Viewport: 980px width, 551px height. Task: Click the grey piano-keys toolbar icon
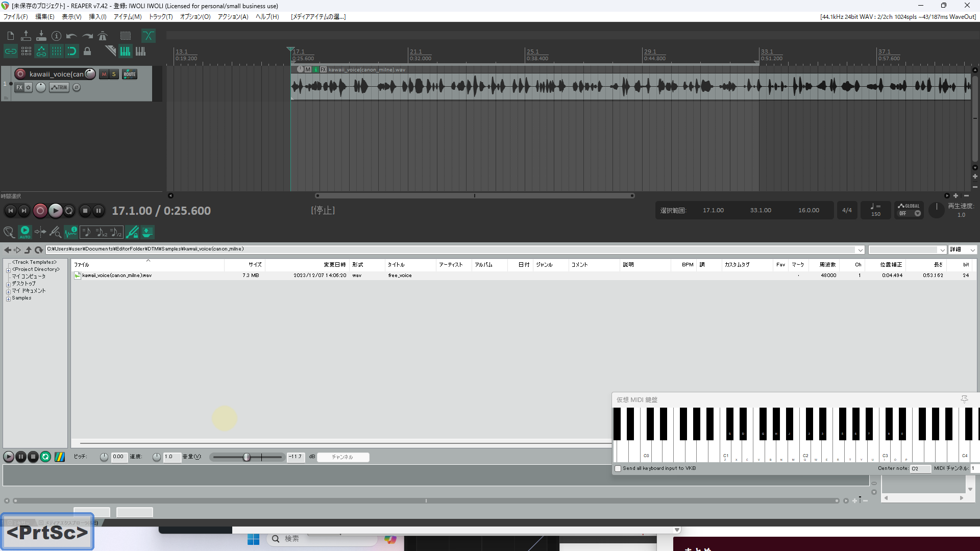point(140,51)
